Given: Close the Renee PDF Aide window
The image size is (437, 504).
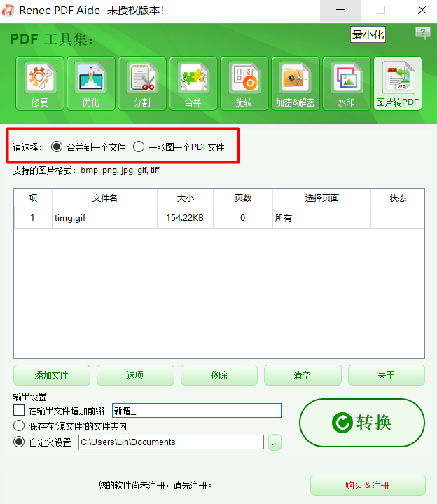Looking at the screenshot, I should coord(422,11).
